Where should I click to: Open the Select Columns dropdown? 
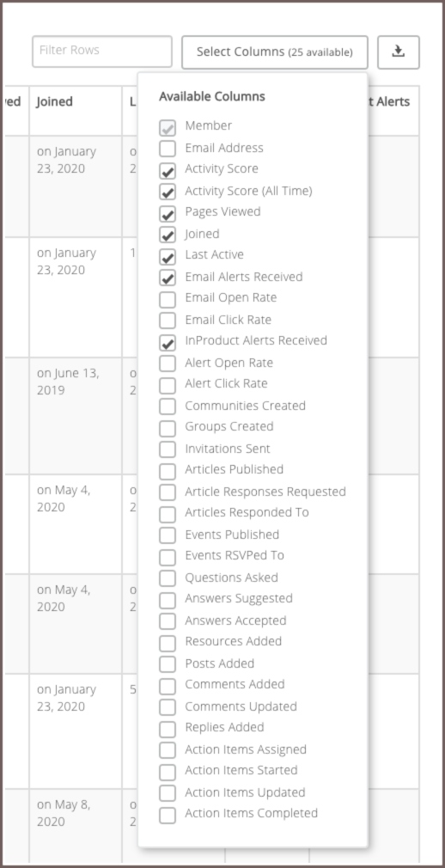coord(275,52)
